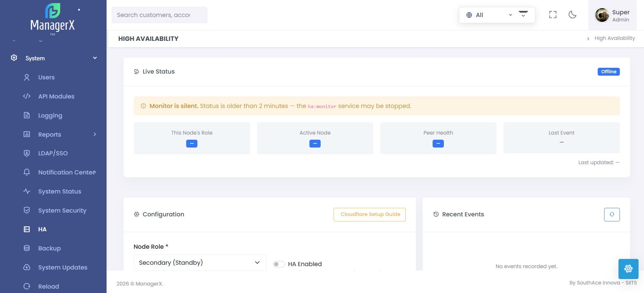Toggle the HA Enabled switch
Image resolution: width=644 pixels, height=293 pixels.
(279, 264)
